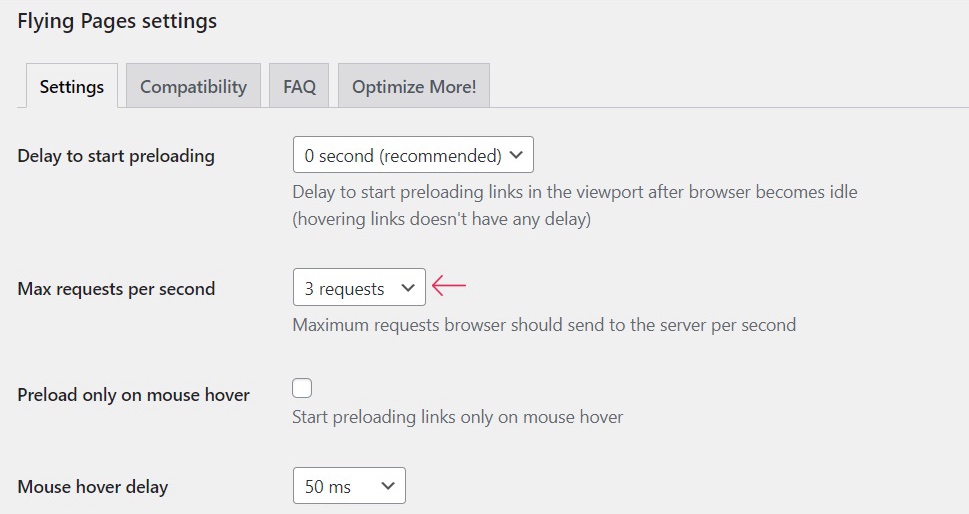Click the Max requests per second label
This screenshot has width=969, height=514.
pyautogui.click(x=116, y=289)
